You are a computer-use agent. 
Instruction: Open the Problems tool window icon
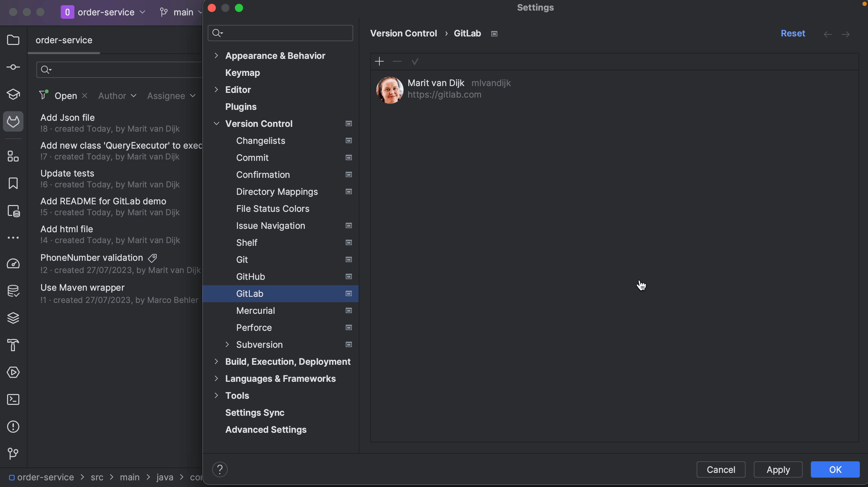(13, 427)
